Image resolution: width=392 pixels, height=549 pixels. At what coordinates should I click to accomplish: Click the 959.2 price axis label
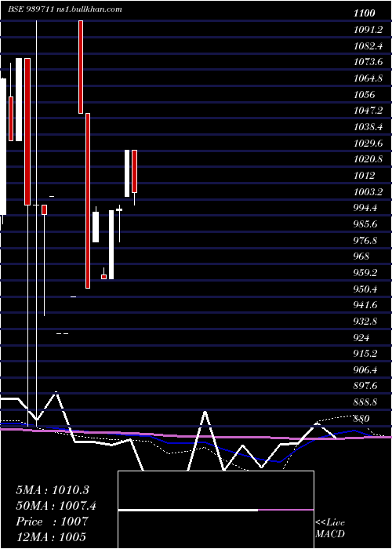click(365, 273)
